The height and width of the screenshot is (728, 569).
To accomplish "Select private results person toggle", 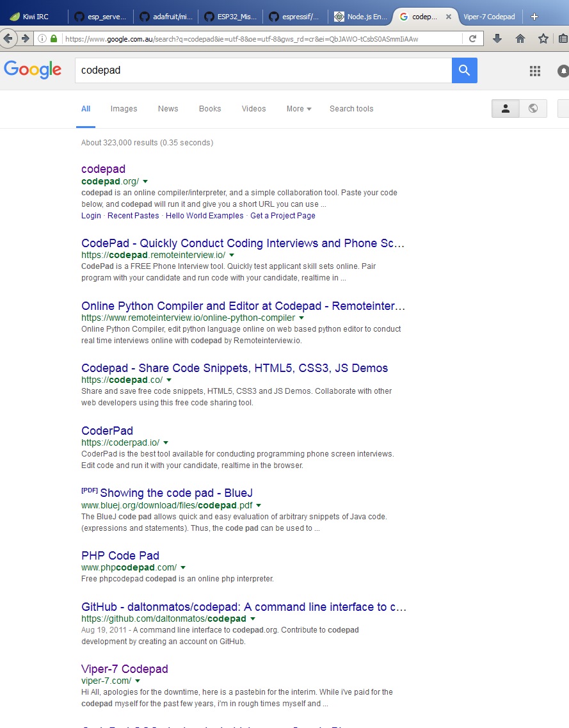I will point(506,109).
